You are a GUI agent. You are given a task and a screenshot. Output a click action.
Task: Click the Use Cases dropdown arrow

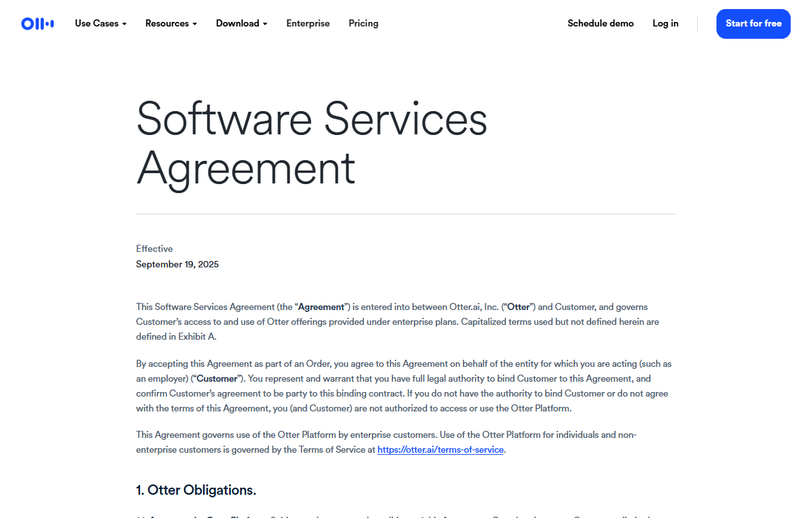pos(124,24)
